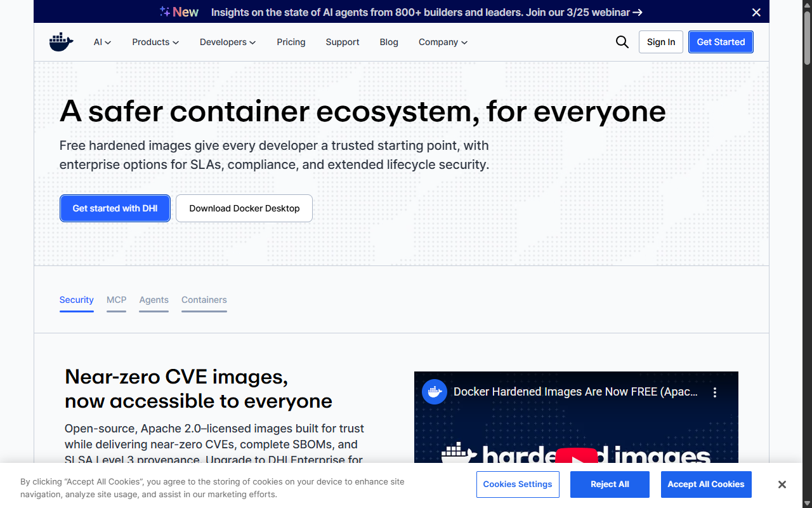This screenshot has width=812, height=508.
Task: Click the Docker whale logo
Action: click(x=61, y=42)
